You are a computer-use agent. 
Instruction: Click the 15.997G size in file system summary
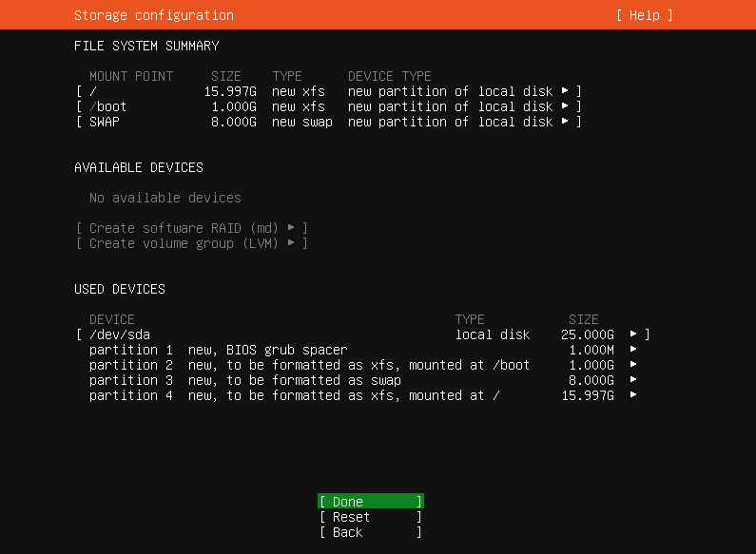click(x=230, y=91)
